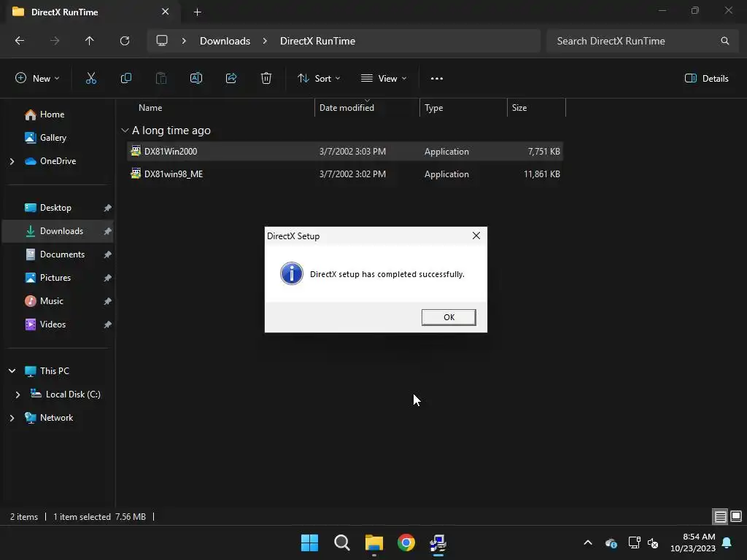Screen dimensions: 747x560
Task: Open the See more three-dot menu
Action: pyautogui.click(x=437, y=79)
